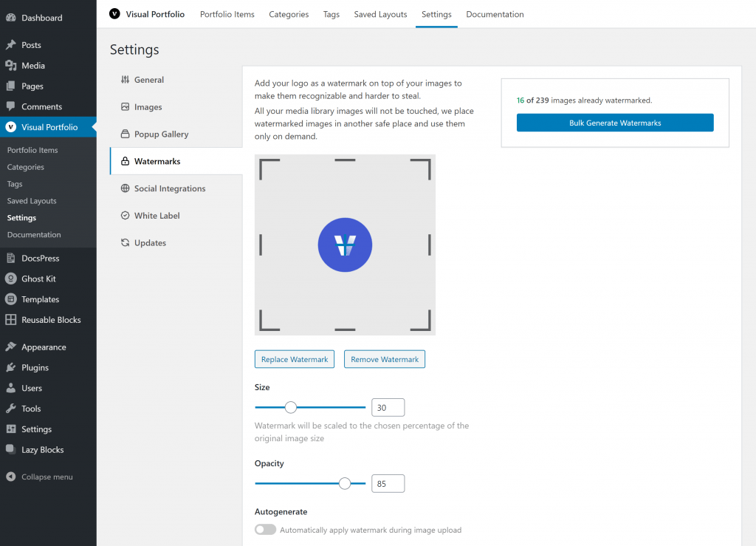The width and height of the screenshot is (756, 546).
Task: Click the White Label checkmark icon
Action: coord(125,215)
